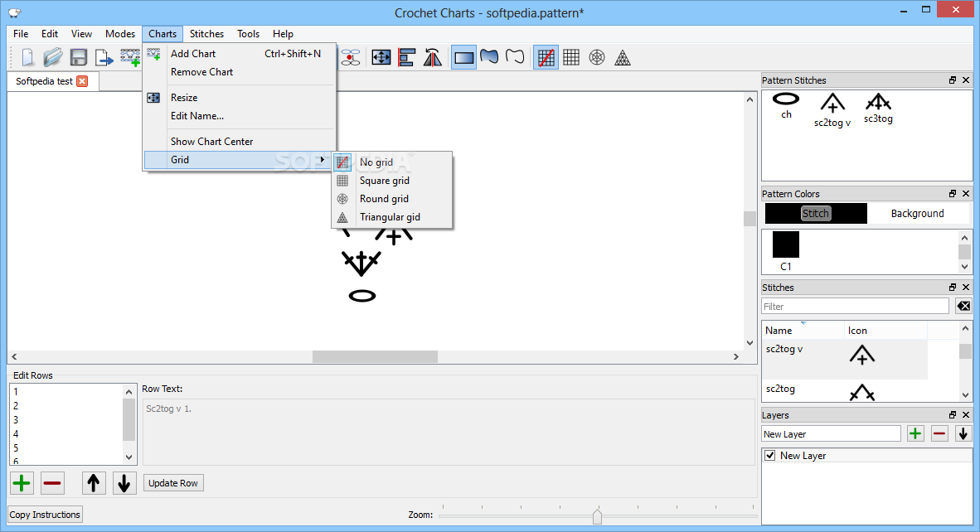Toggle the Square grid toolbar button
The width and height of the screenshot is (980, 532).
571,57
